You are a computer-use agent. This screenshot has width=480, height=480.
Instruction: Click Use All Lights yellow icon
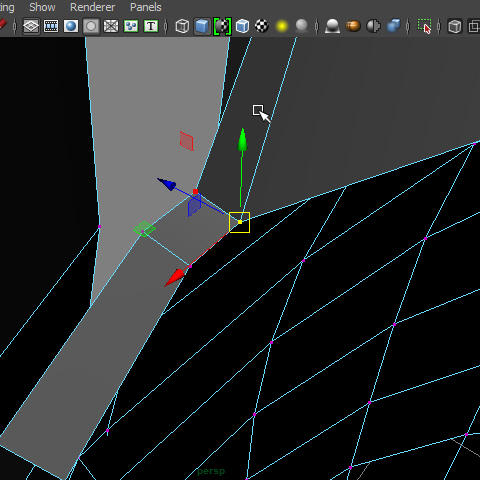tap(282, 26)
